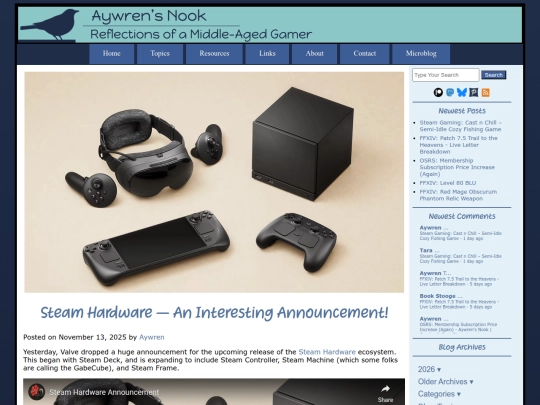Viewport: 540px width, 405px height.
Task: Expand the Categories list
Action: click(439, 394)
